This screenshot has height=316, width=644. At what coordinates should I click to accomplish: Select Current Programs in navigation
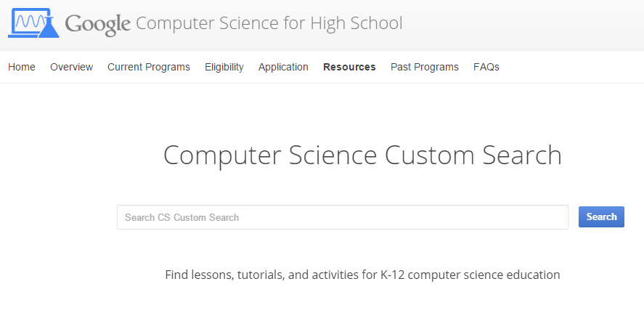pyautogui.click(x=149, y=67)
